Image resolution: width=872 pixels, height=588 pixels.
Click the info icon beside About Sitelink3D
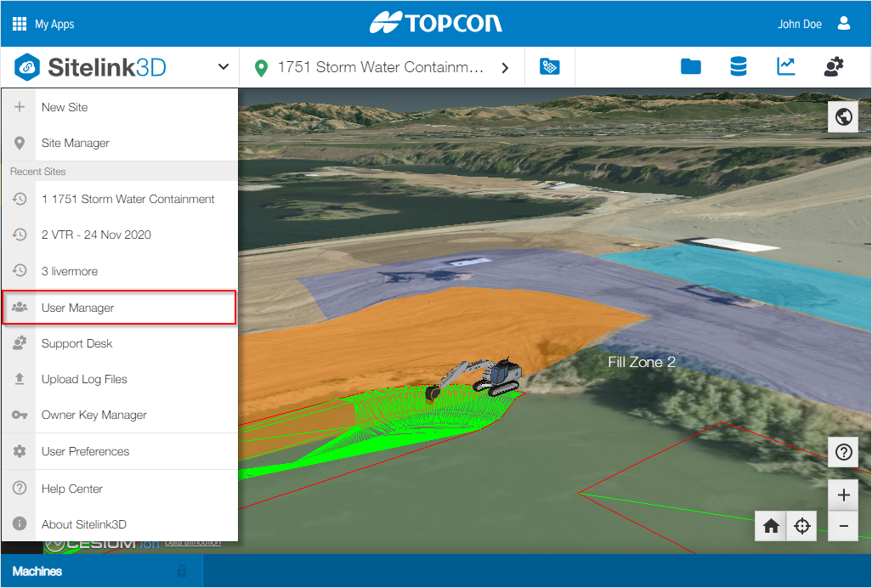[x=20, y=523]
